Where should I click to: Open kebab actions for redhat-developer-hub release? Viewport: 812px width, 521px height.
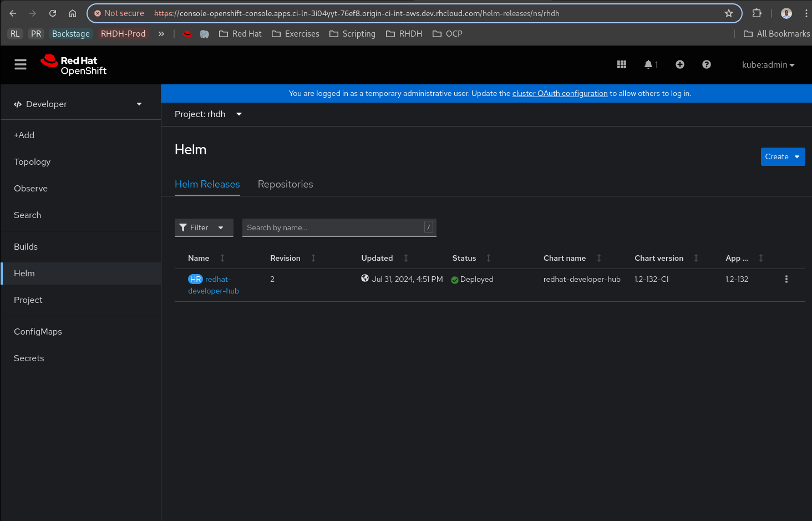click(x=786, y=280)
